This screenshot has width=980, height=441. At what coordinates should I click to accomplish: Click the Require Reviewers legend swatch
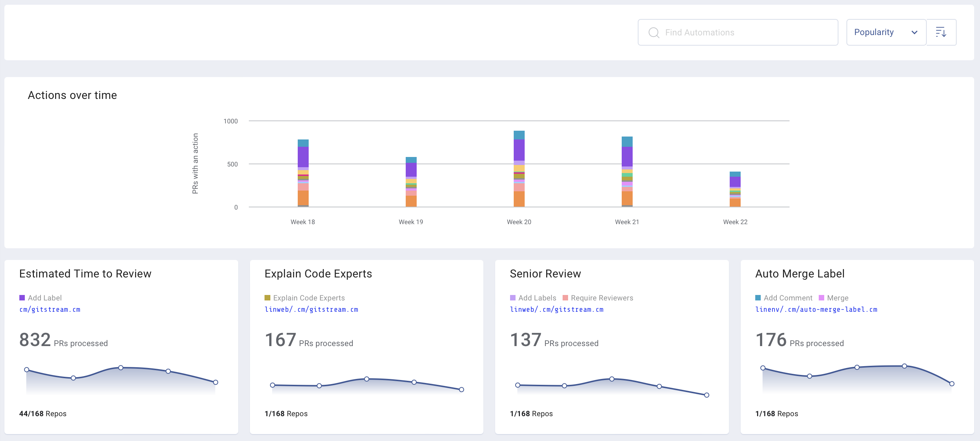(x=565, y=298)
